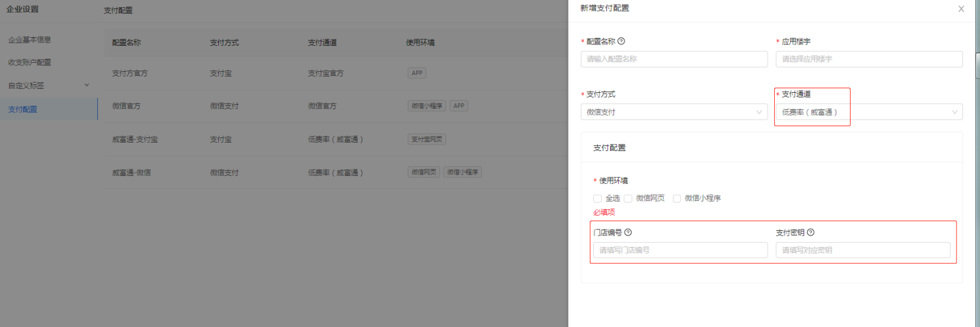Viewport: 980px width, 327px height.
Task: Click the 支付宝网页 environment tag
Action: tap(427, 139)
